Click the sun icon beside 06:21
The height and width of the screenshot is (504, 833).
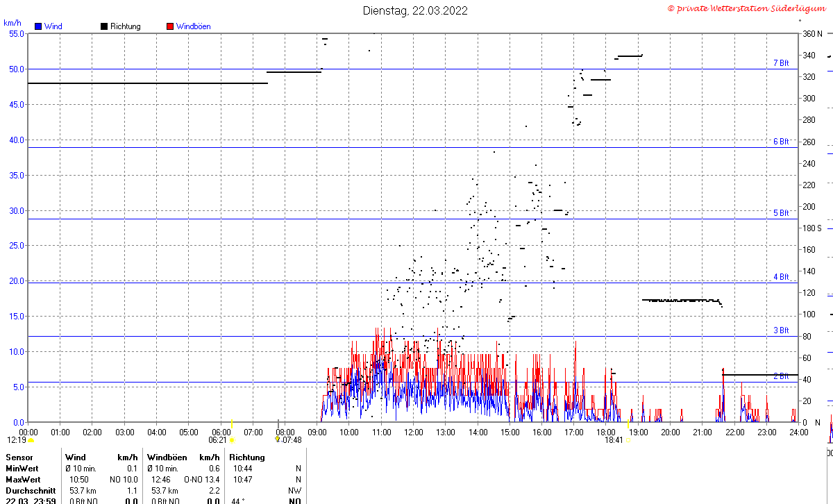click(x=232, y=440)
